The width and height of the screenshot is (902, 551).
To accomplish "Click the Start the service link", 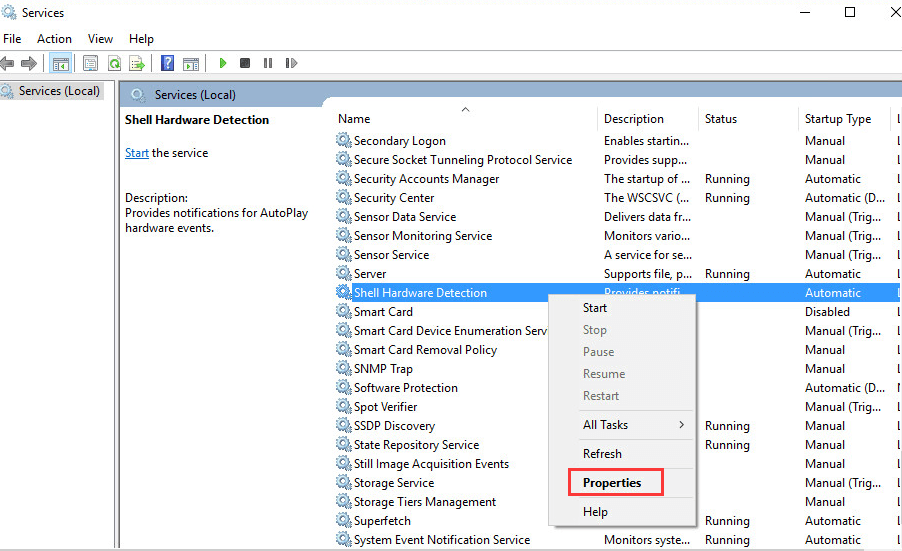I will [136, 153].
